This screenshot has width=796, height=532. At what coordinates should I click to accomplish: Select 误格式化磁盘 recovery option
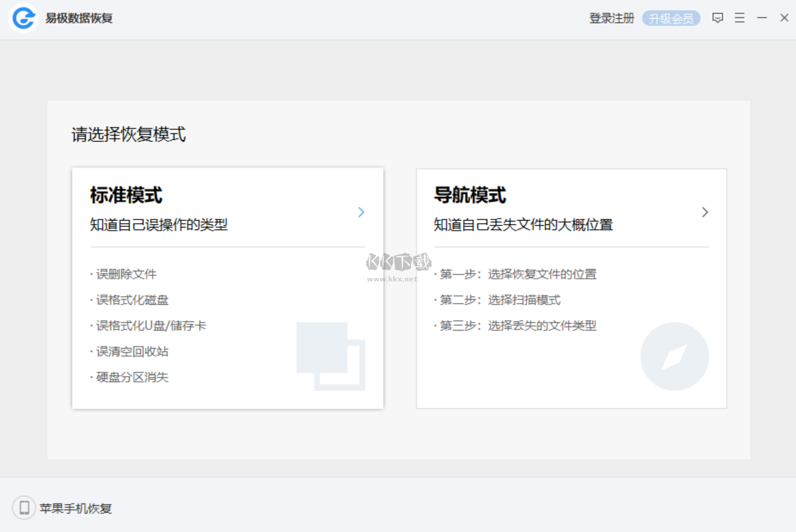click(x=132, y=300)
